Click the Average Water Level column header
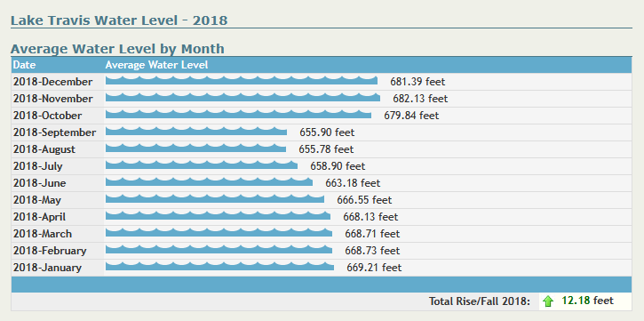Screen dimensions: 644x321 [156, 65]
